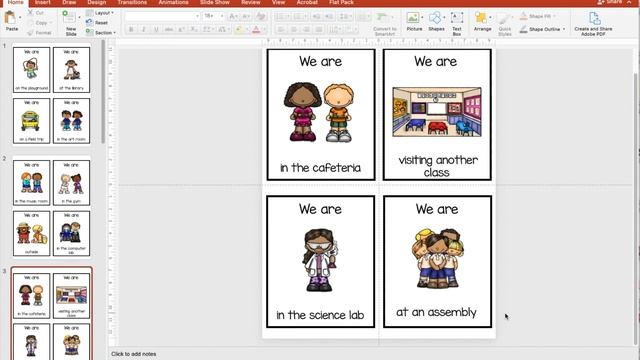This screenshot has width=640, height=360.
Task: Open the Shape Outline dropdown arrow
Action: coord(564,29)
